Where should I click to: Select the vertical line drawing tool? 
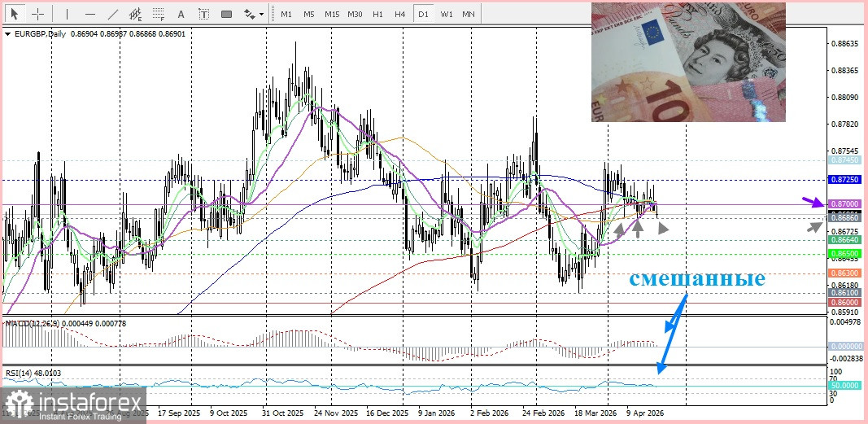click(67, 14)
